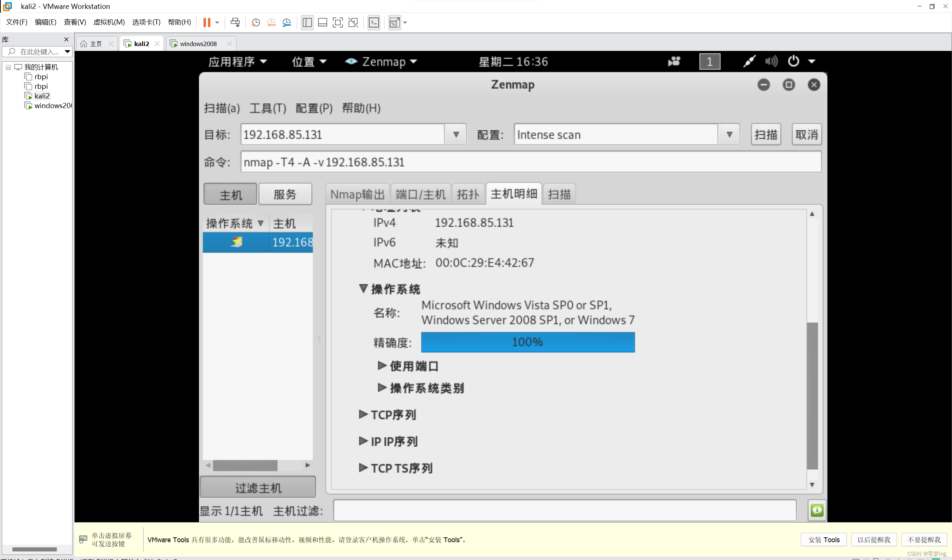Click the revert snapshot icon
This screenshot has height=560, width=952.
coord(271,22)
